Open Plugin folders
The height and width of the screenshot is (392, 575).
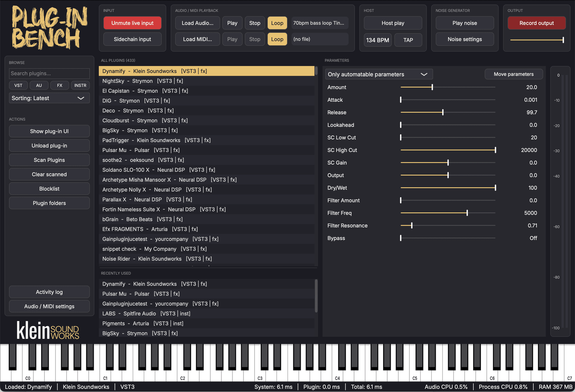[49, 203]
